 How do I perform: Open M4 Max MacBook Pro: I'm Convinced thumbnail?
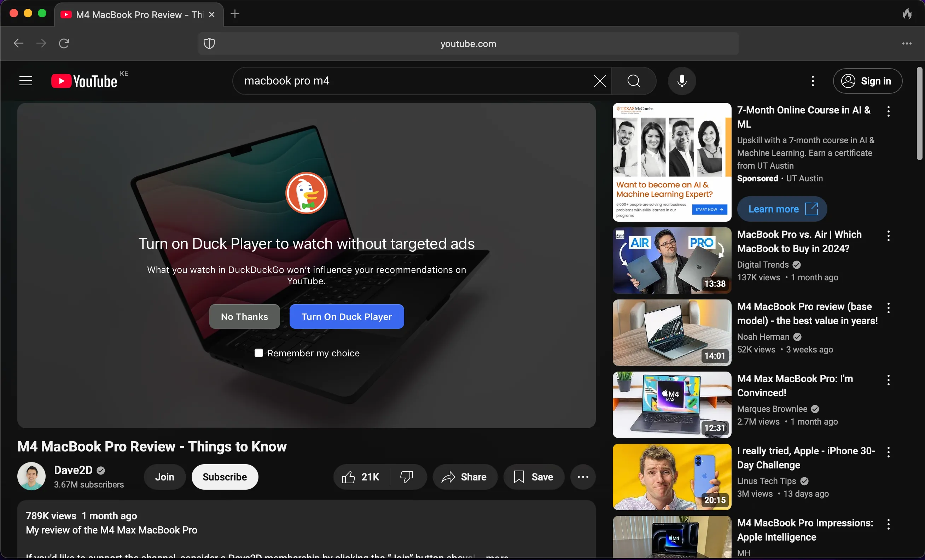[672, 404]
